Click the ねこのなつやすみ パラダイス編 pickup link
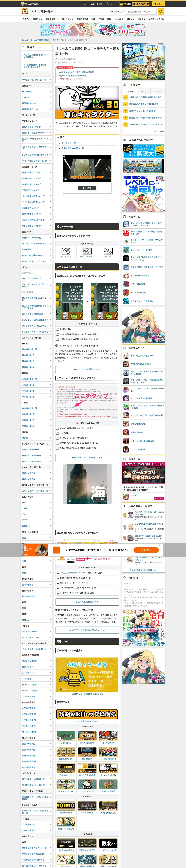This screenshot has width=186, height=868. [x=77, y=72]
